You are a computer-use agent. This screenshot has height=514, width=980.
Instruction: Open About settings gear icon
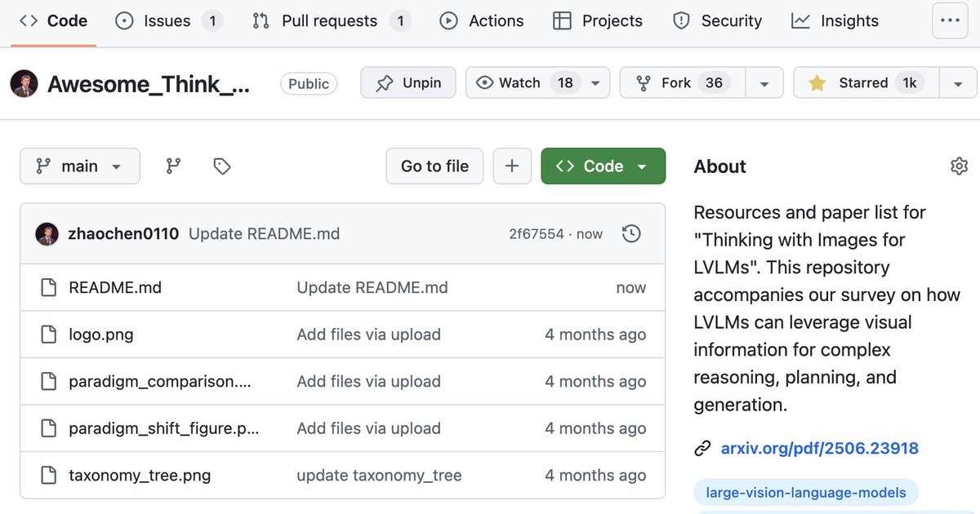pyautogui.click(x=959, y=166)
